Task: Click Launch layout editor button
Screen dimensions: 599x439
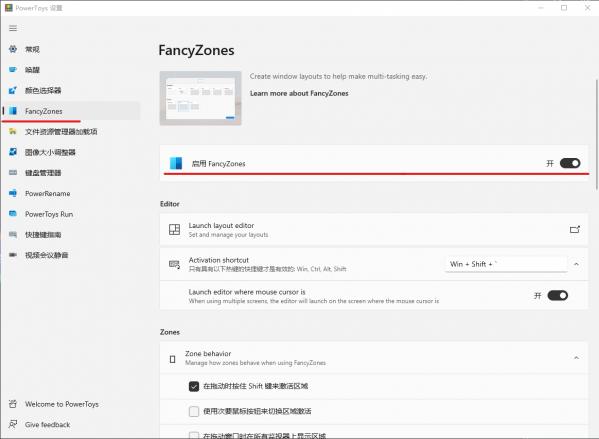Action: pos(374,230)
